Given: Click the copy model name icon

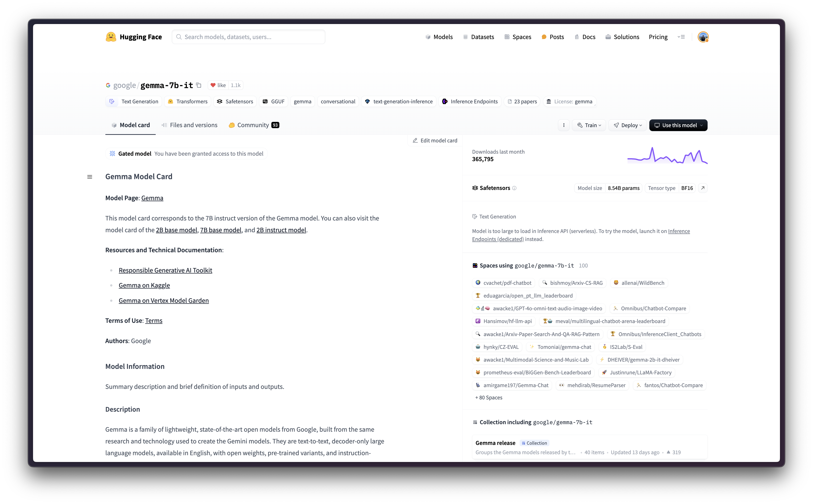Looking at the screenshot, I should click(199, 85).
